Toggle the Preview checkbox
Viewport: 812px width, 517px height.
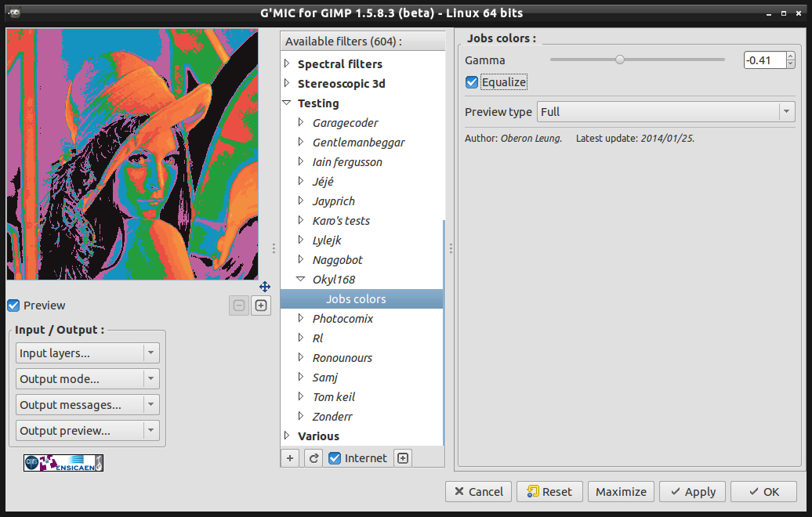(x=13, y=305)
